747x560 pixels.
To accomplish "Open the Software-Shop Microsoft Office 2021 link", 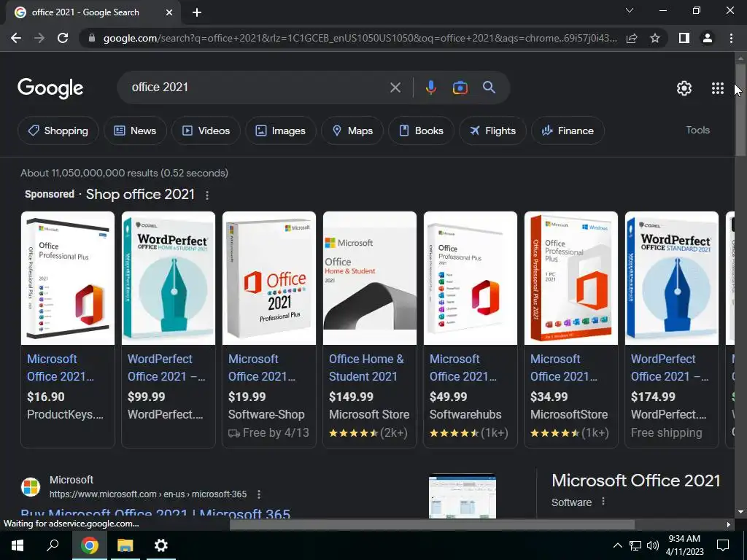I will click(262, 367).
